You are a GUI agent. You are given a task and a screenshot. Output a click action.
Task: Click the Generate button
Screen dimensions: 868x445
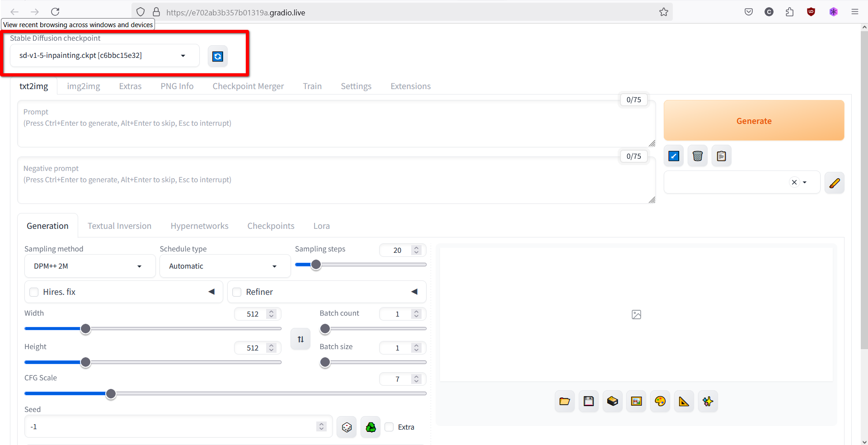click(x=753, y=120)
